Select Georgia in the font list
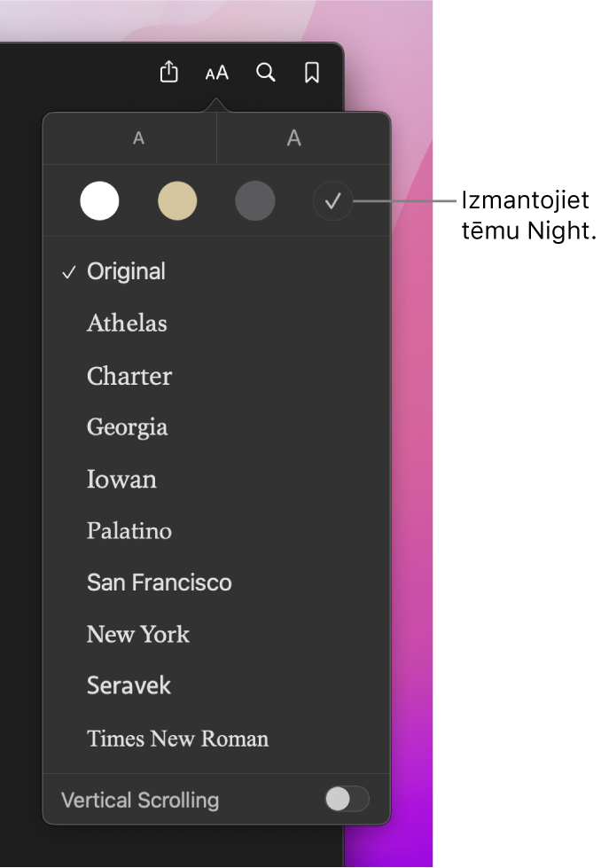Viewport: 601px width, 868px height. coord(127,427)
